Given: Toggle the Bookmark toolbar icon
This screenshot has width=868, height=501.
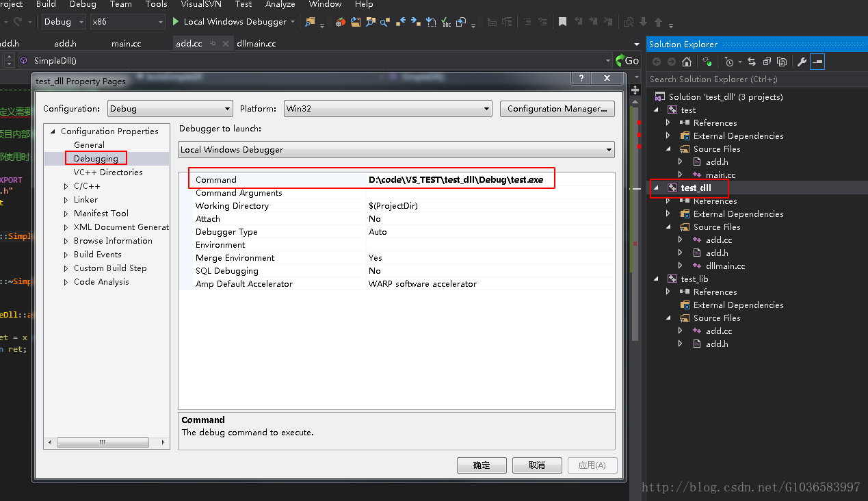Looking at the screenshot, I should (x=562, y=22).
